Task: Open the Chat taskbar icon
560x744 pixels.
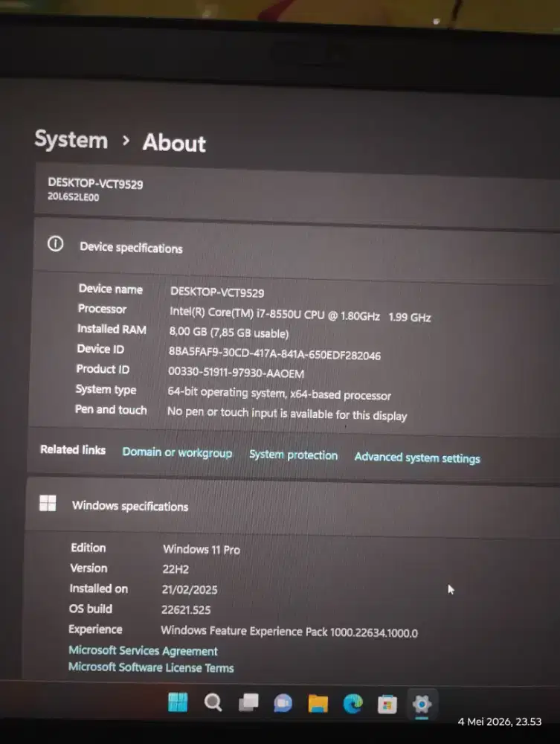Action: (283, 703)
